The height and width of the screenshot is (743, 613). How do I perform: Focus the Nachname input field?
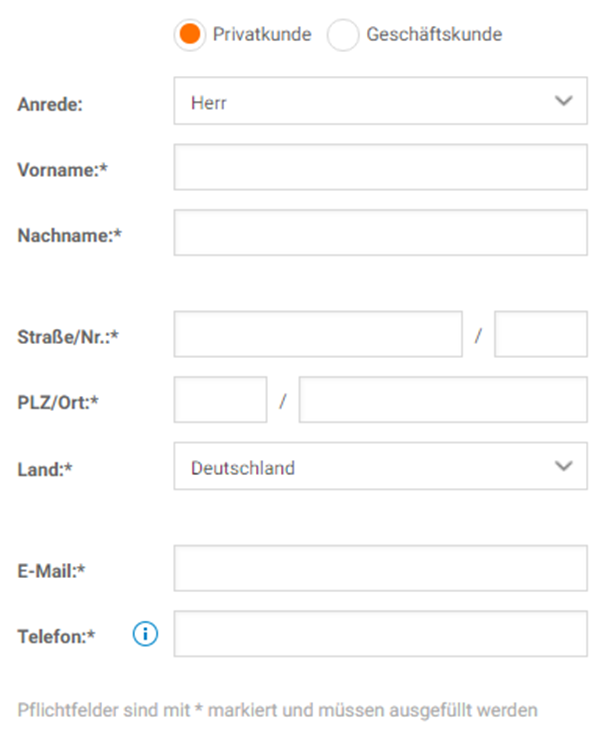380,233
